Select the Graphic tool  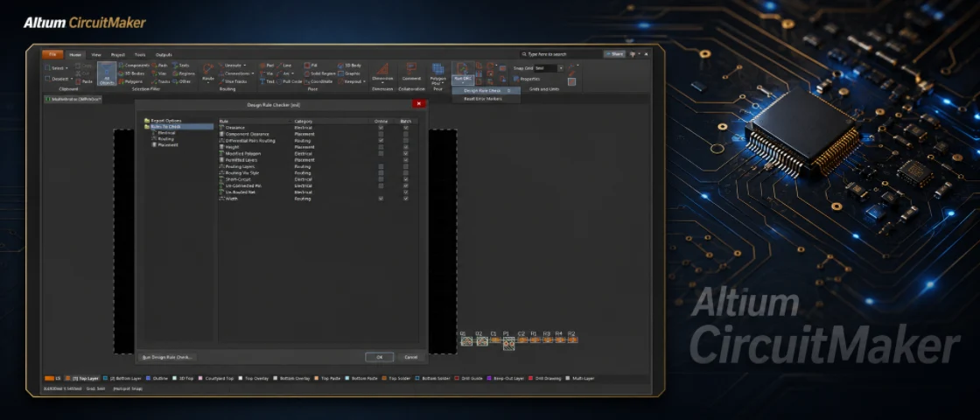[x=350, y=73]
